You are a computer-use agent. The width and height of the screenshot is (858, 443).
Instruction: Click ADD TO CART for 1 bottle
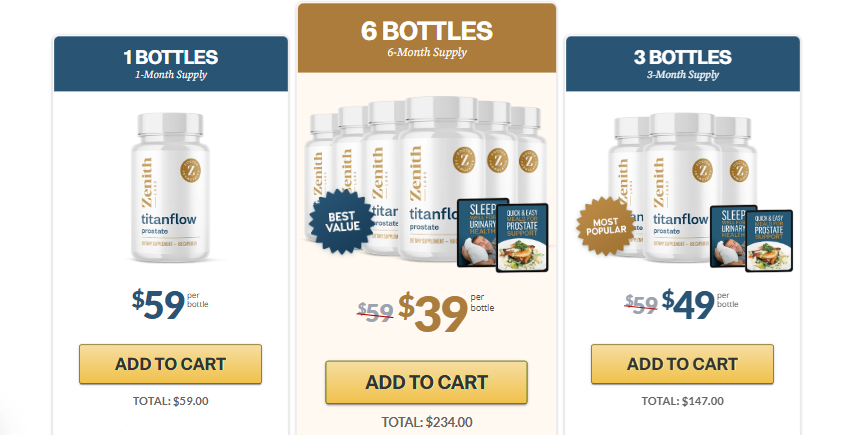(170, 364)
